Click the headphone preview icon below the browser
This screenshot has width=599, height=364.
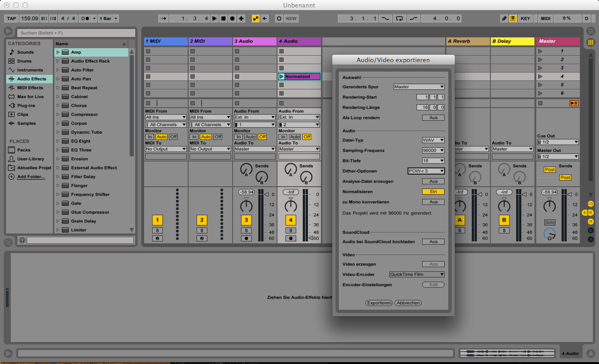pyautogui.click(x=22, y=240)
